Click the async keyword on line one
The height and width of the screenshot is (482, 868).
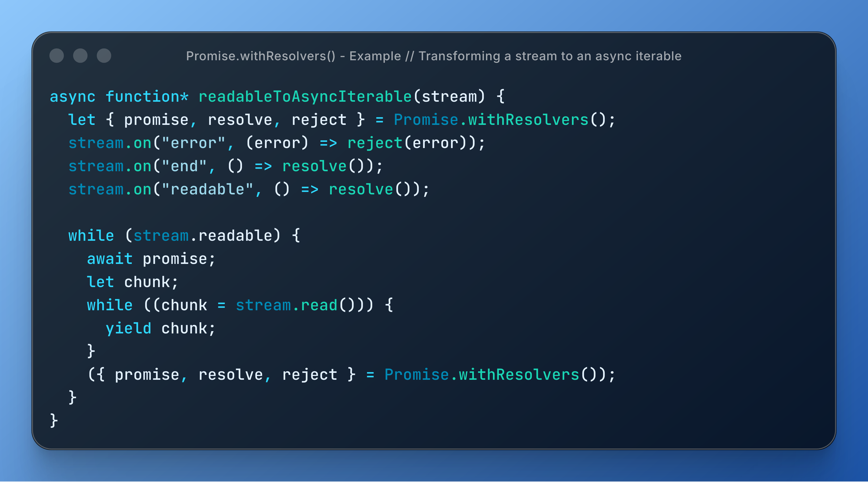(x=73, y=97)
